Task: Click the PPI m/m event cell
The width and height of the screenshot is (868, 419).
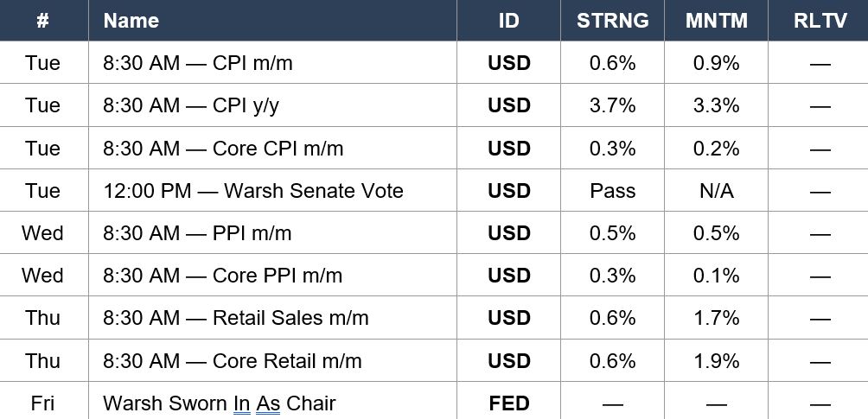Action: 272,233
